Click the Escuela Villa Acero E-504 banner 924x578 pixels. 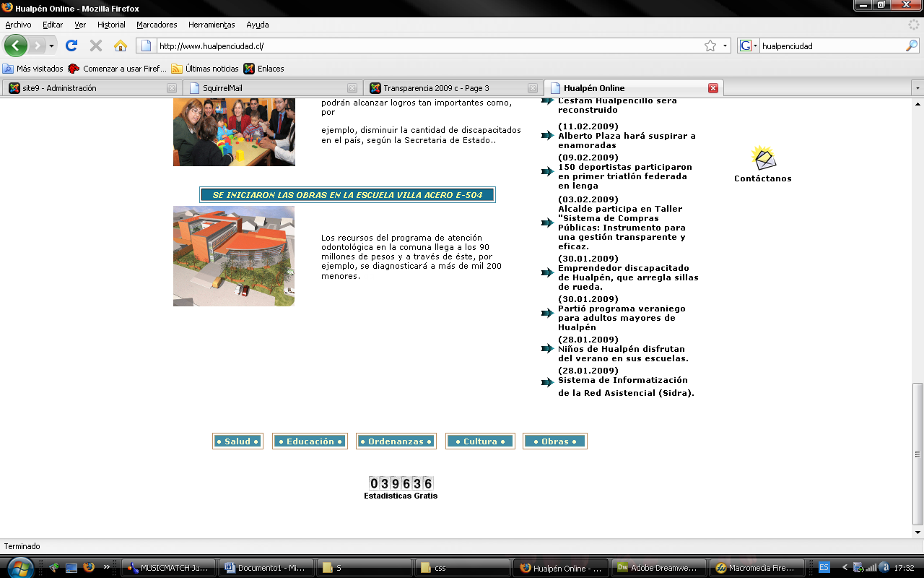(x=347, y=195)
